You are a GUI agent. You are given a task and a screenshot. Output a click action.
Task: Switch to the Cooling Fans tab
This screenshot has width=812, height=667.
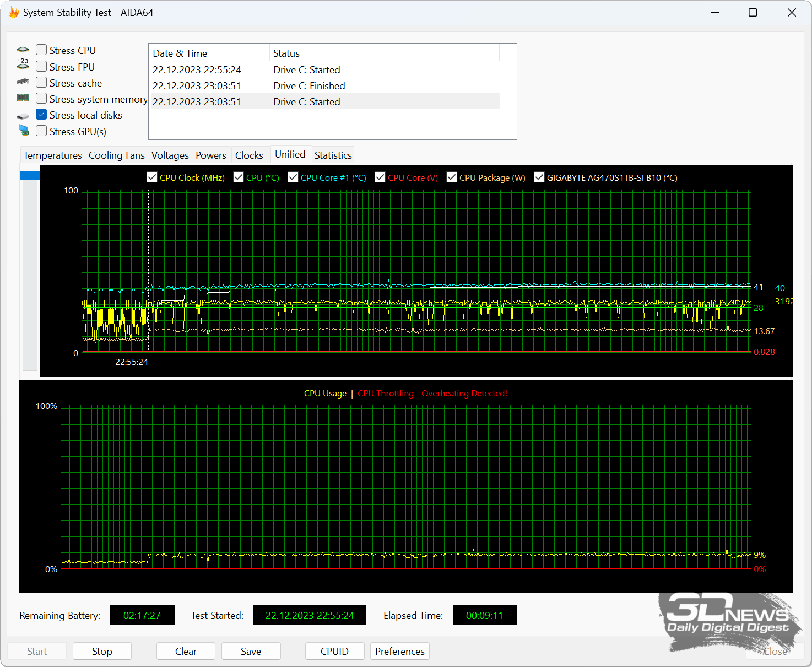[x=117, y=155]
